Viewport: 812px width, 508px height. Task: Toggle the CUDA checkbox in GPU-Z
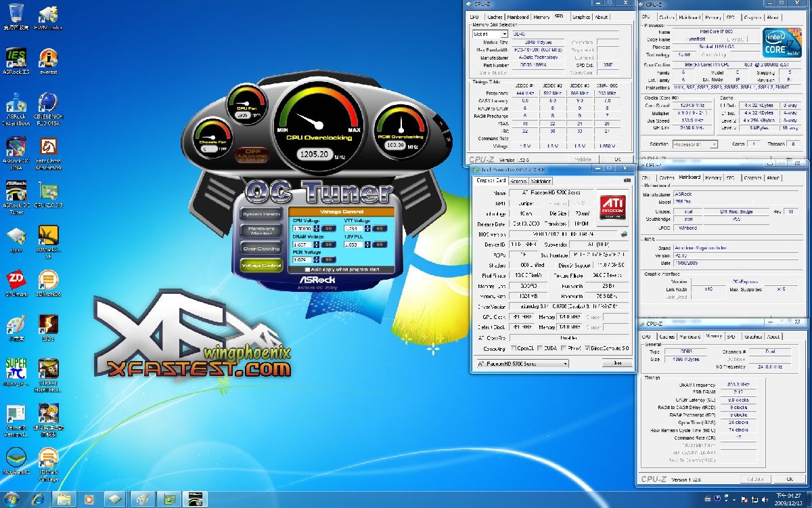541,349
